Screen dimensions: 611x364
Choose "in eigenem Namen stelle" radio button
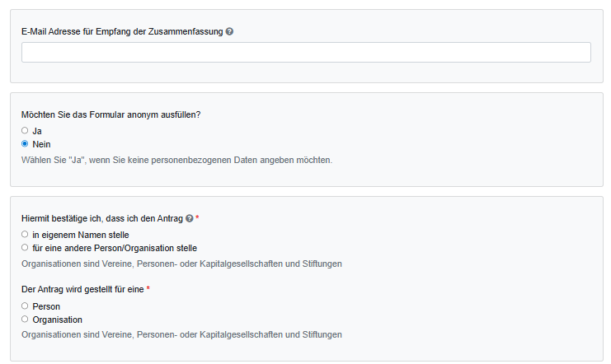pyautogui.click(x=25, y=235)
